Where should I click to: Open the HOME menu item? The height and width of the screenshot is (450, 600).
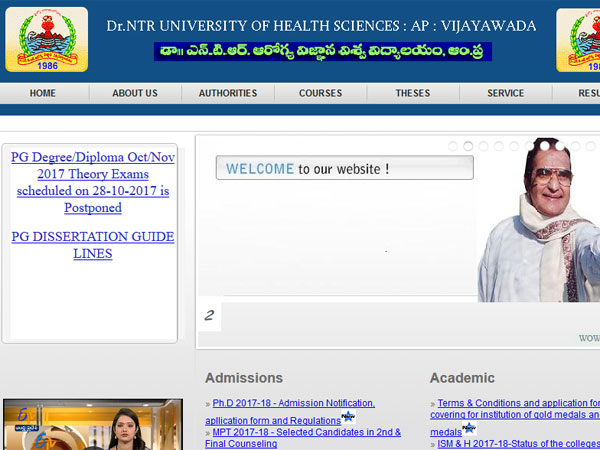[43, 93]
